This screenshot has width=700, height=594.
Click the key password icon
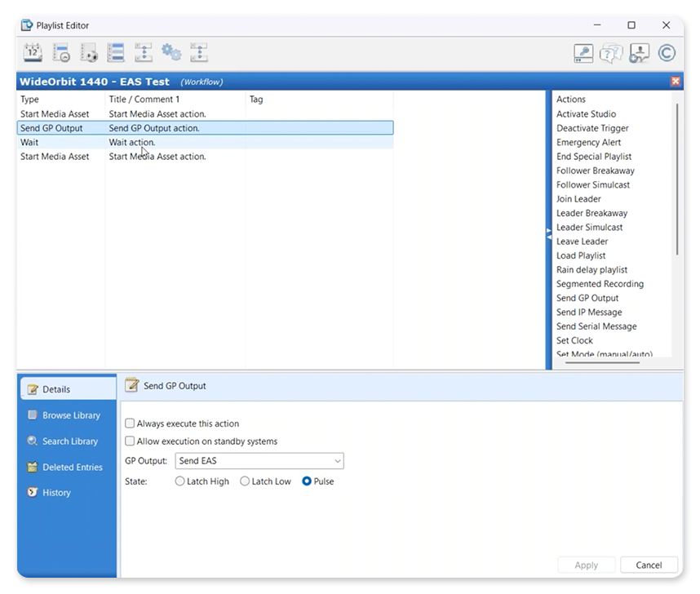pyautogui.click(x=583, y=53)
